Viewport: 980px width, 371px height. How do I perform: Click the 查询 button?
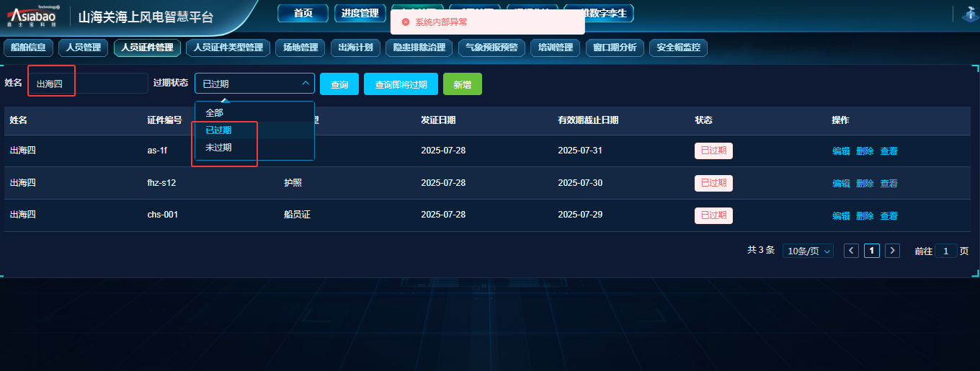[x=339, y=84]
